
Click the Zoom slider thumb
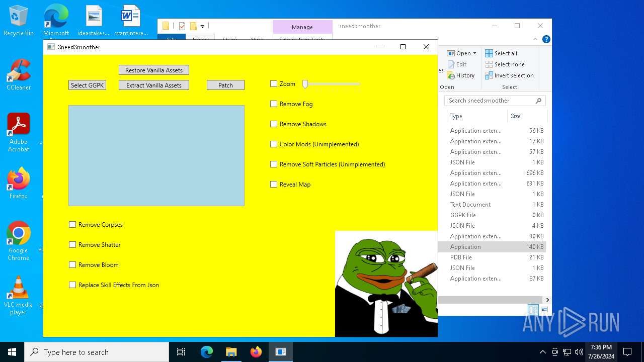click(305, 84)
